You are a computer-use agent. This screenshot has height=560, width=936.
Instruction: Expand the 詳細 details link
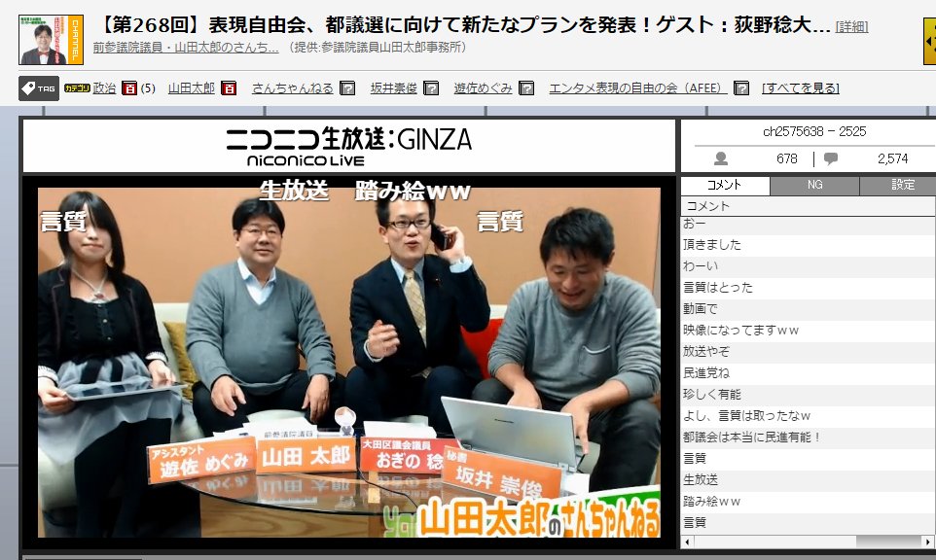pos(851,27)
